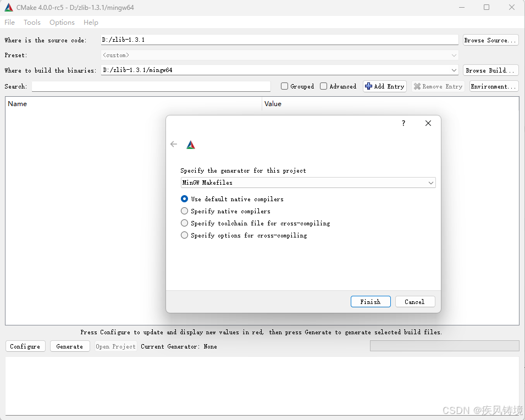The height and width of the screenshot is (420, 525).
Task: Click the back arrow in the generator dialog
Action: tap(173, 145)
